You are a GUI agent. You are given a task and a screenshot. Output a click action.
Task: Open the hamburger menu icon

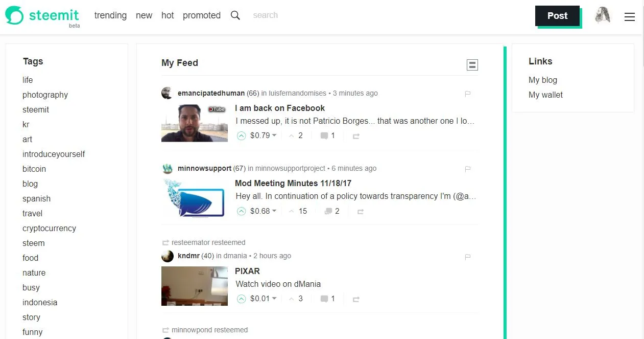tap(630, 17)
